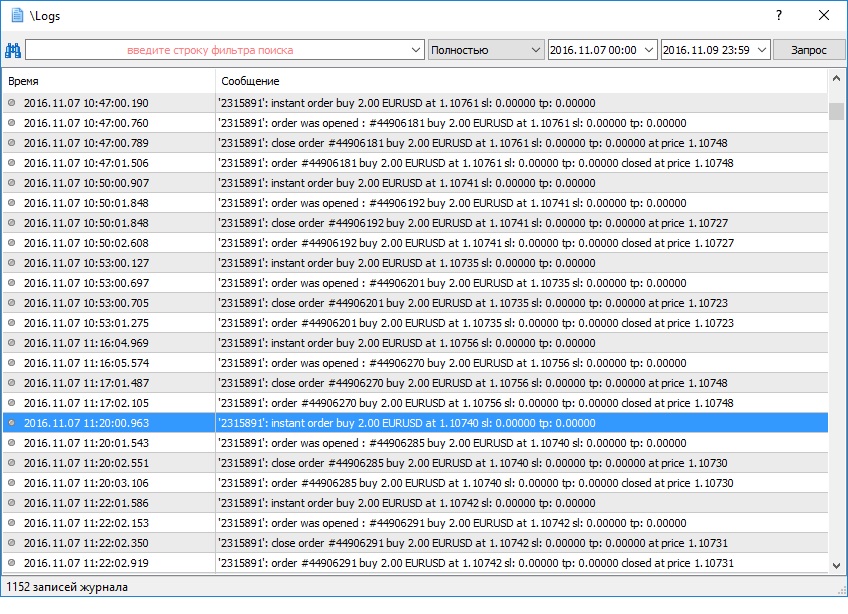Click message instant order buy at 1.10756
This screenshot has width=848, height=614.
407,343
